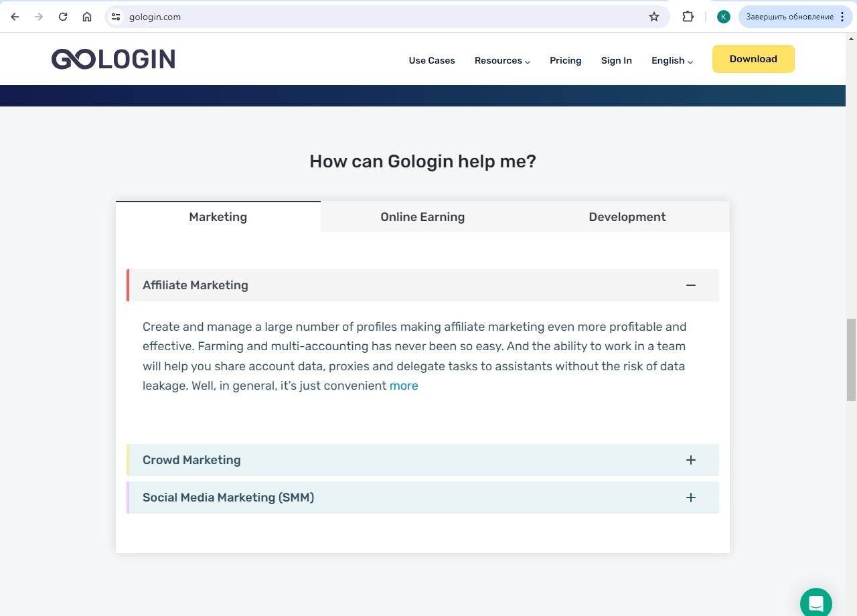The height and width of the screenshot is (616, 857).
Task: Go to the Pricing page
Action: click(565, 60)
